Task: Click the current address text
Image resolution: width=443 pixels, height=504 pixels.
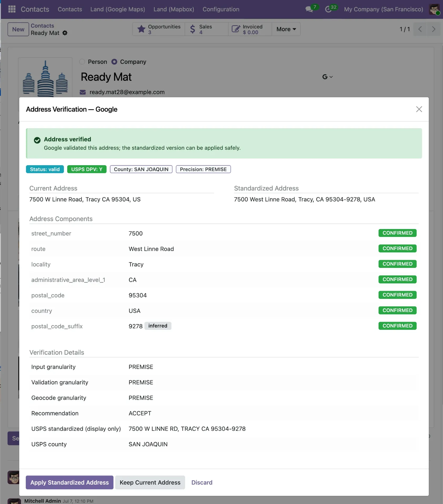Action: 85,199
